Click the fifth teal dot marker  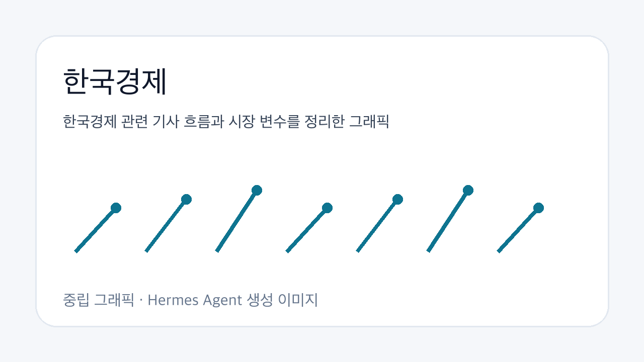[x=397, y=199]
